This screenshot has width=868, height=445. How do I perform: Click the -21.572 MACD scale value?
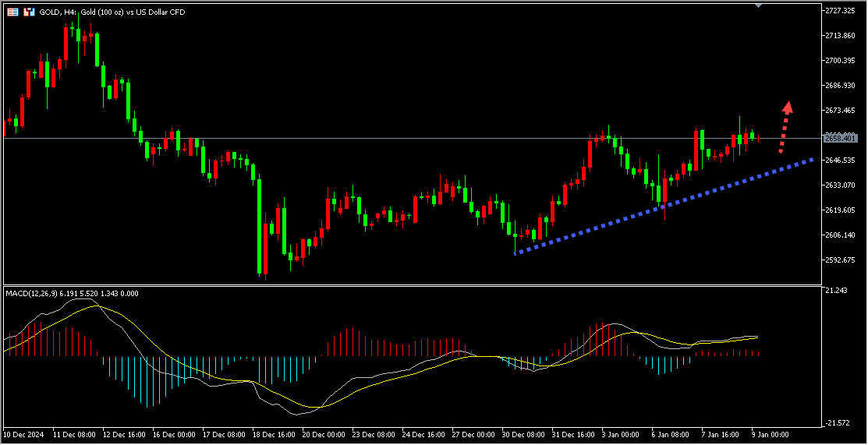point(838,423)
